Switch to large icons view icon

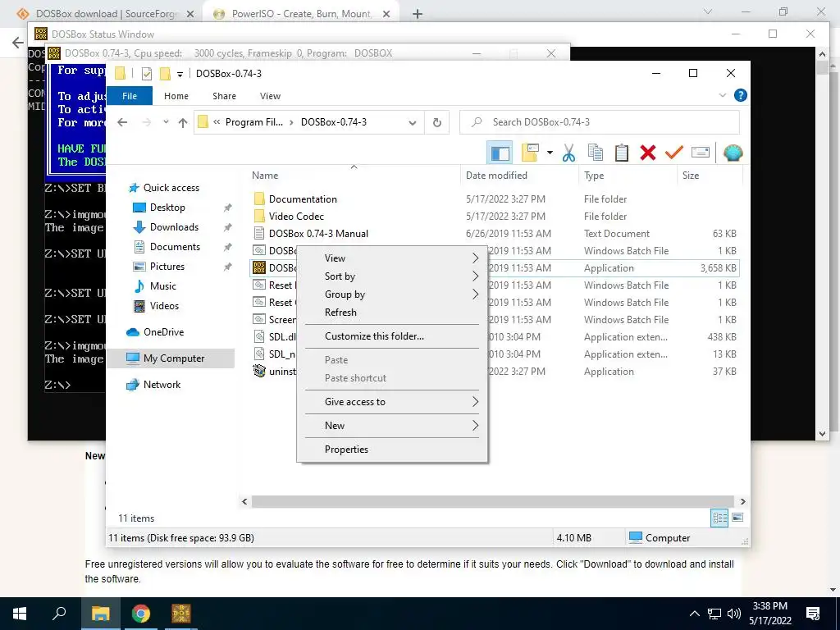pyautogui.click(x=737, y=518)
